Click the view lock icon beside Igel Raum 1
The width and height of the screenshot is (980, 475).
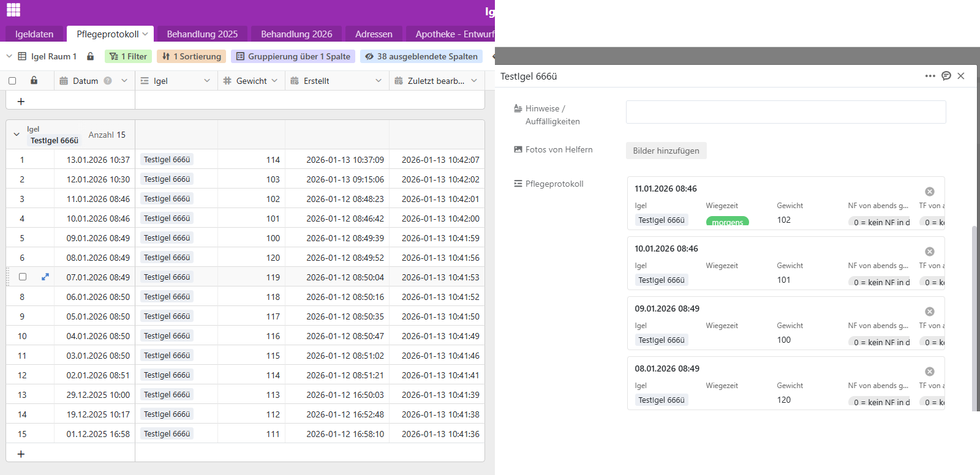90,56
